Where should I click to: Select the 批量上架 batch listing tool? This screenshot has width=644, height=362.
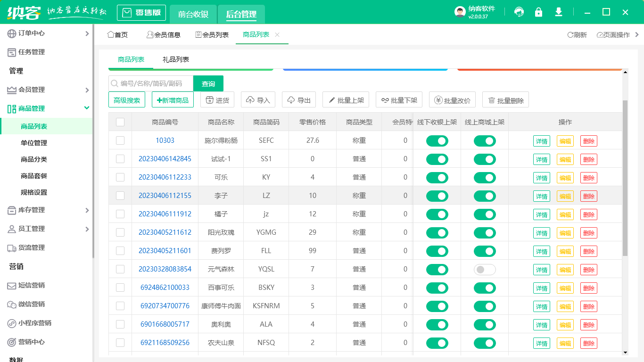[346, 99]
